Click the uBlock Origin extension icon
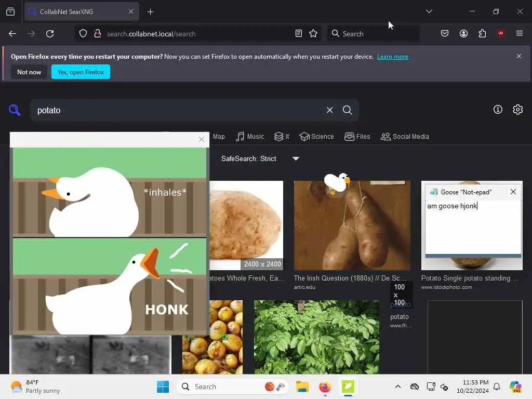Screen dimensions: 532x399 tap(501, 33)
